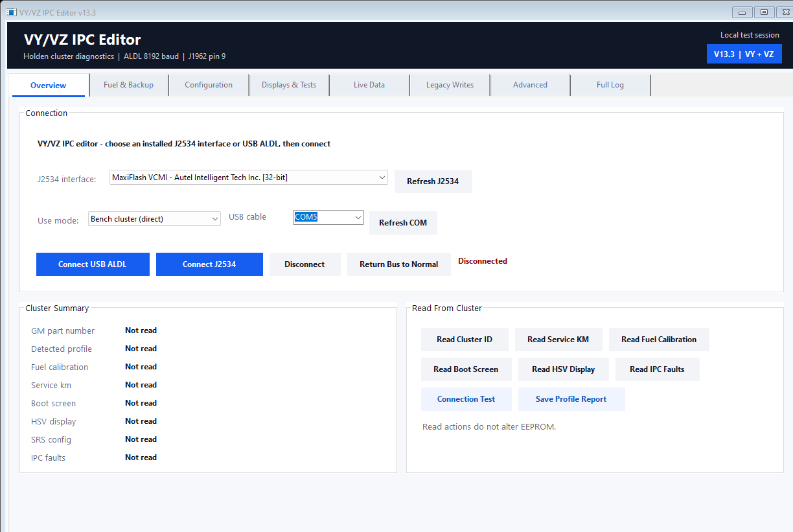Open the Advanced tab

coord(530,85)
